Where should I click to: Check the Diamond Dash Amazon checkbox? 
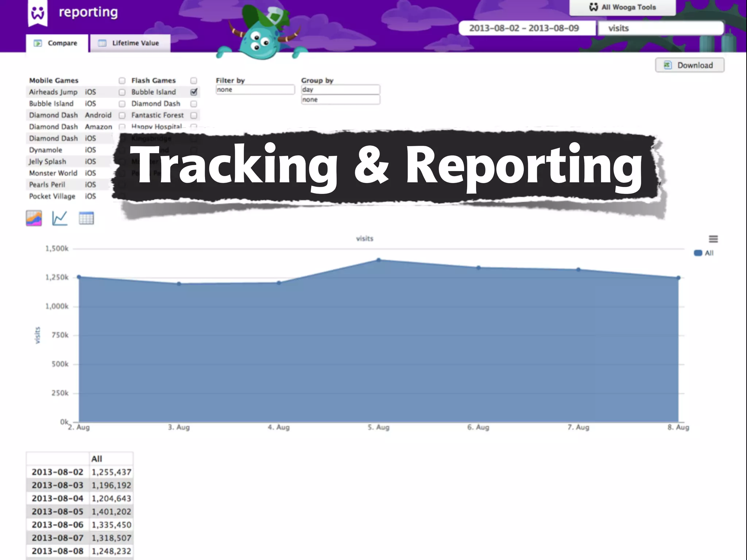click(122, 127)
